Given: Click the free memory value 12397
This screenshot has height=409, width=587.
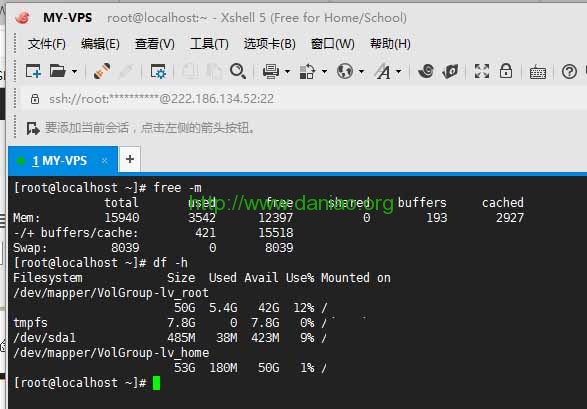Looking at the screenshot, I should tap(276, 218).
